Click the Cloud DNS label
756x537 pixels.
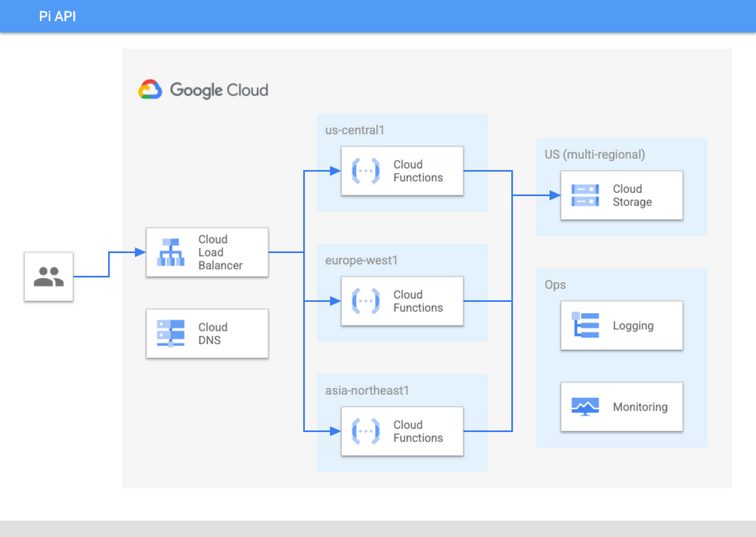(212, 334)
